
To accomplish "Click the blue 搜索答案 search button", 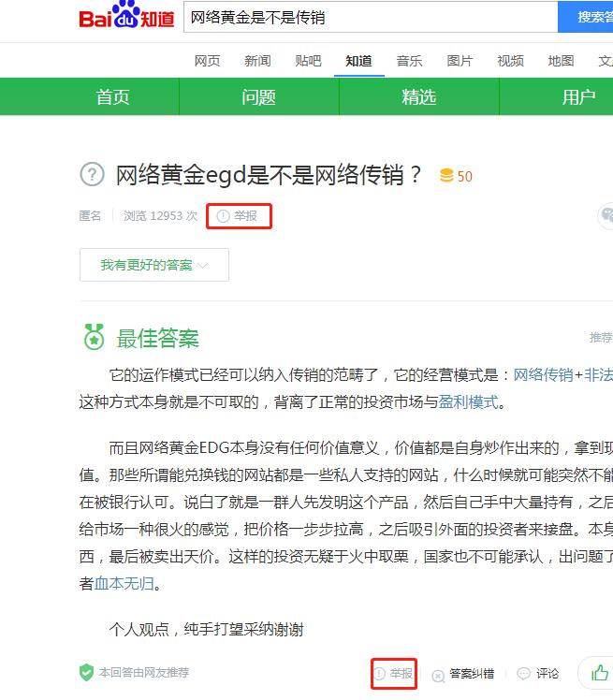I will coord(585,18).
